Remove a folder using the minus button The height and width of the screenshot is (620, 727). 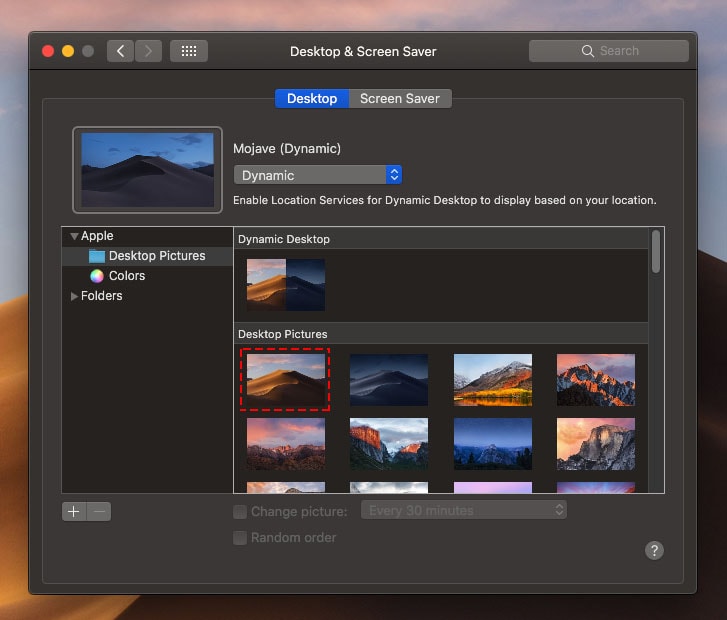click(99, 511)
